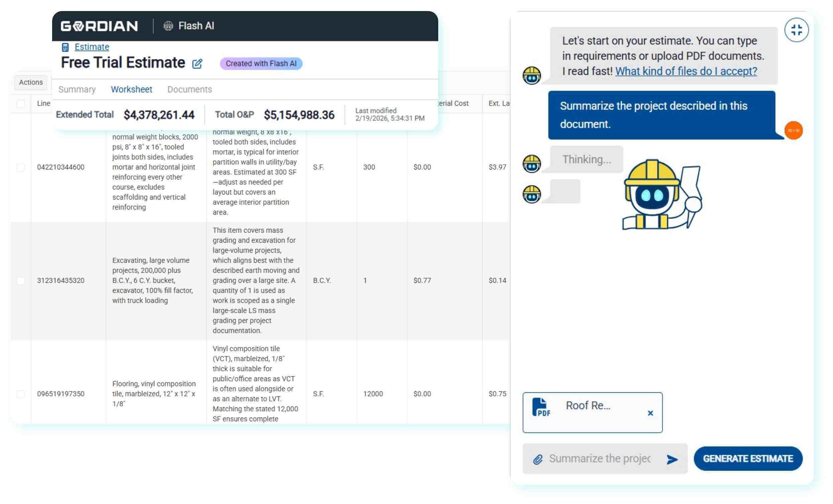
Task: Click the Flash AI globe icon
Action: 168,26
